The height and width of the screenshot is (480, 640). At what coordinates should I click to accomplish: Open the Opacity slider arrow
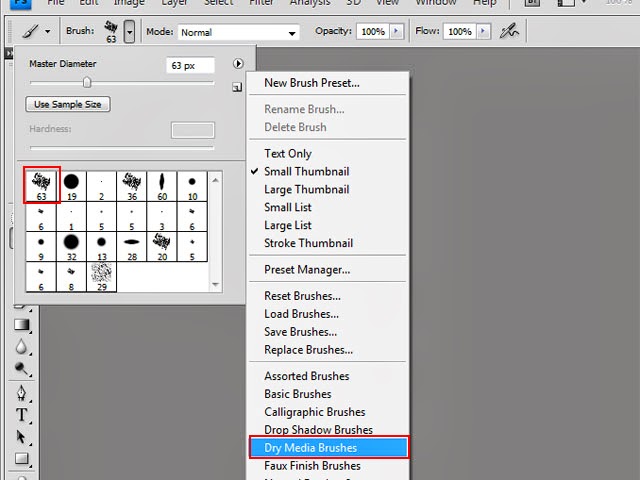click(396, 31)
